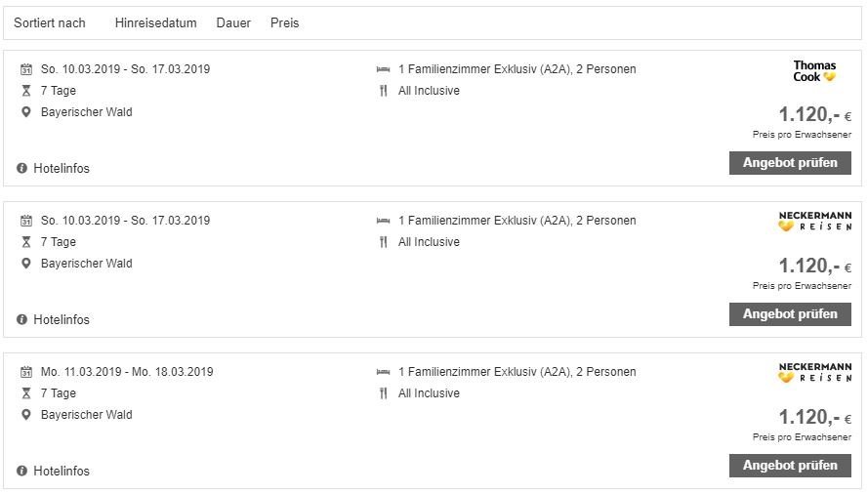Click the Thomas Cook logo
The image size is (868, 494).
tap(814, 71)
